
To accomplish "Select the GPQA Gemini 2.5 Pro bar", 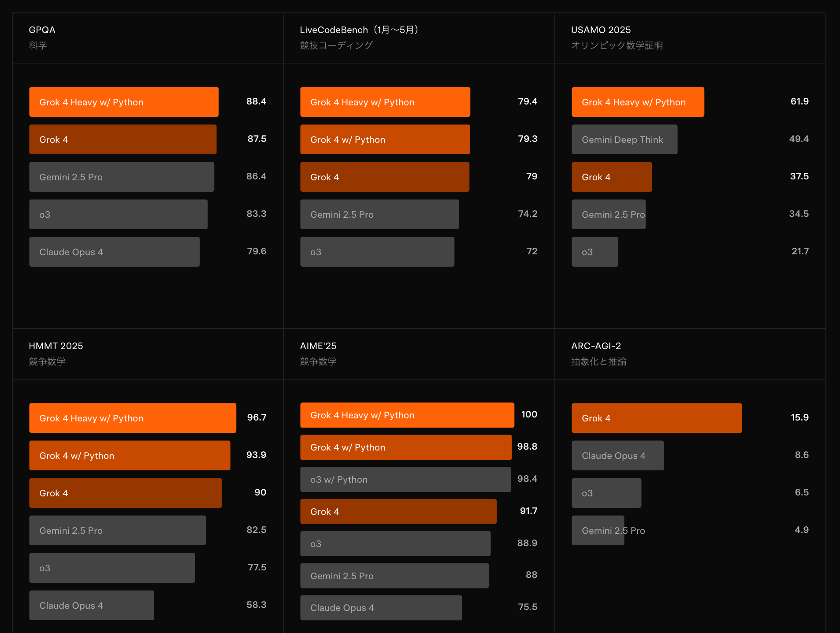I will (122, 177).
